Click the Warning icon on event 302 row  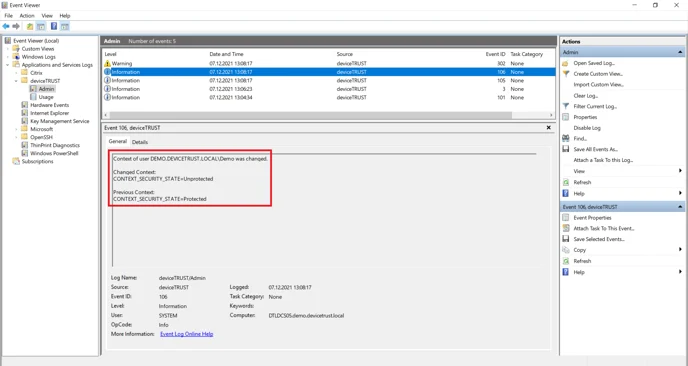pos(108,64)
